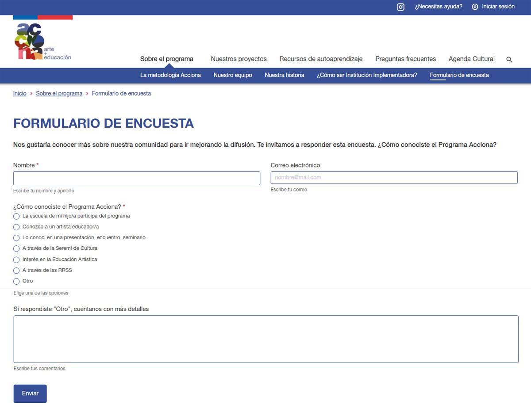
Task: Open 'Recursos de autoaprendizaje' menu
Action: (321, 59)
